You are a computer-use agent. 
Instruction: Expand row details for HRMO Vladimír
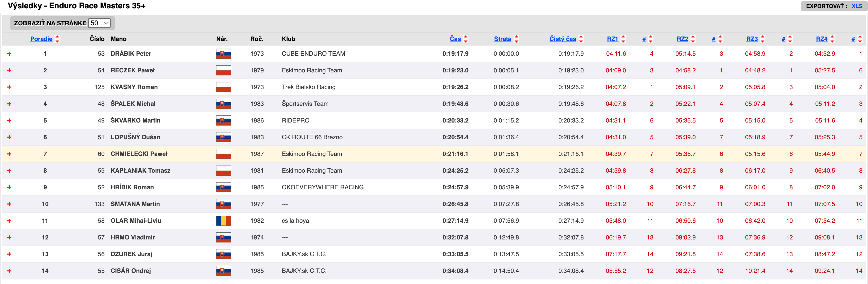click(x=9, y=238)
